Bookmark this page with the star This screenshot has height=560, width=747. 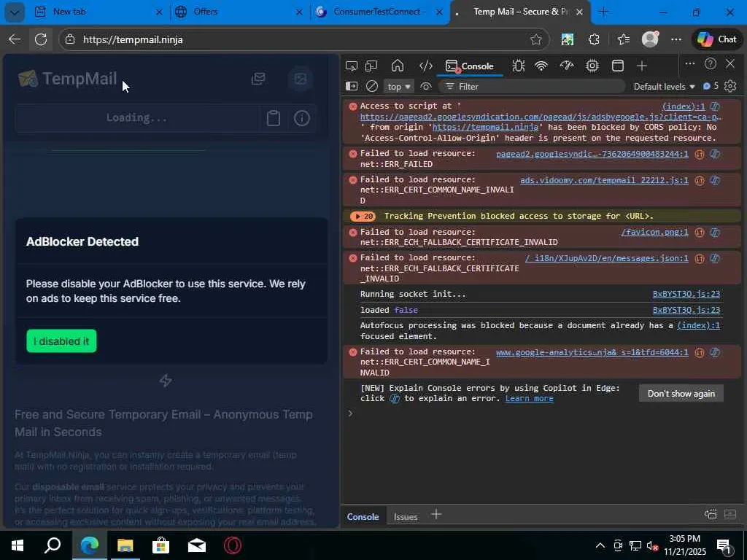pos(536,39)
